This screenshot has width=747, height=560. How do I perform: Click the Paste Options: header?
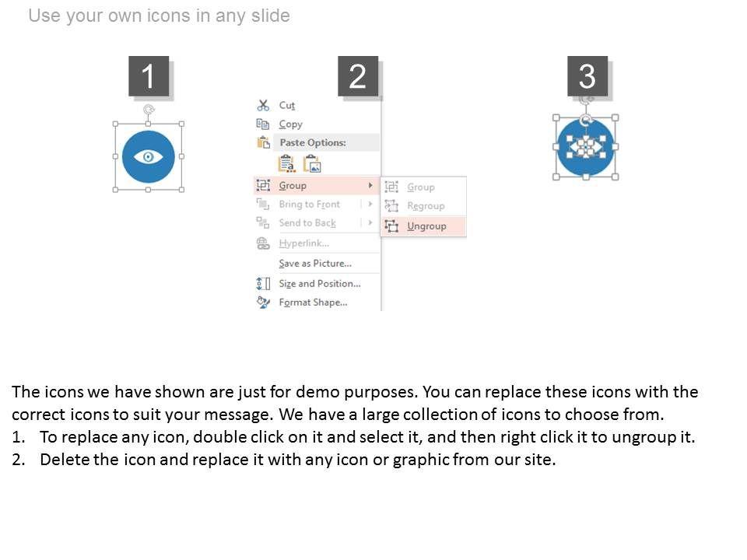(313, 142)
